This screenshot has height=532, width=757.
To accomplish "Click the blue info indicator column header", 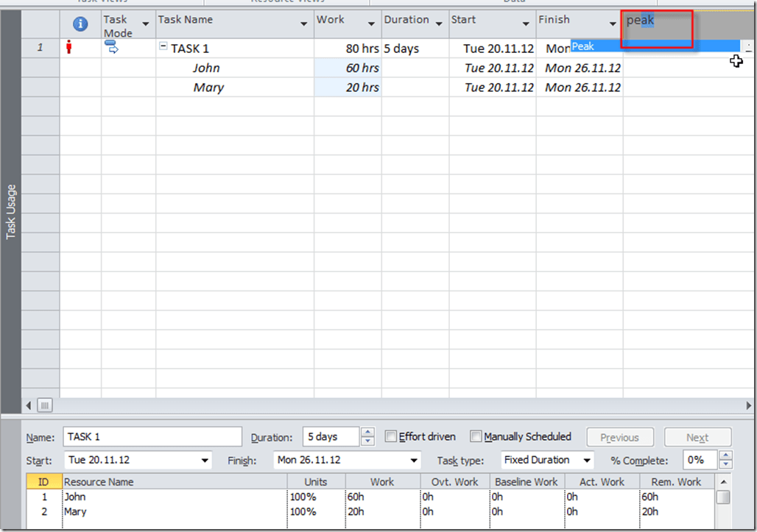I will point(80,24).
